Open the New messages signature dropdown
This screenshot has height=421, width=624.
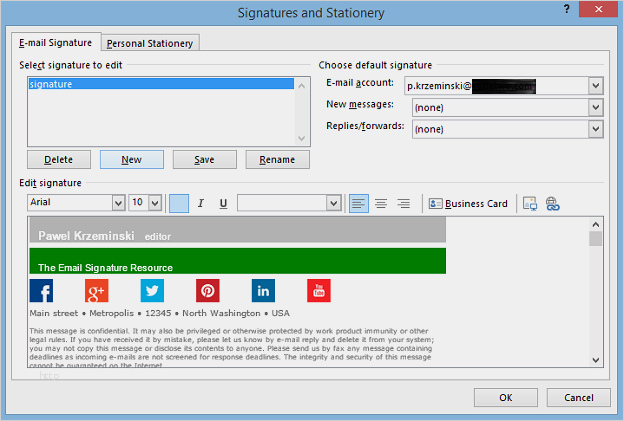[x=595, y=107]
